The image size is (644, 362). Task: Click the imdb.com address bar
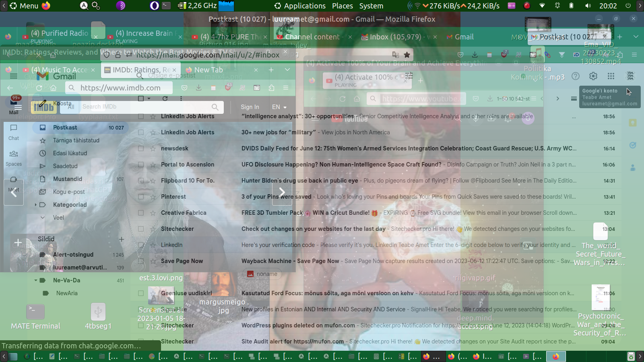point(119,88)
